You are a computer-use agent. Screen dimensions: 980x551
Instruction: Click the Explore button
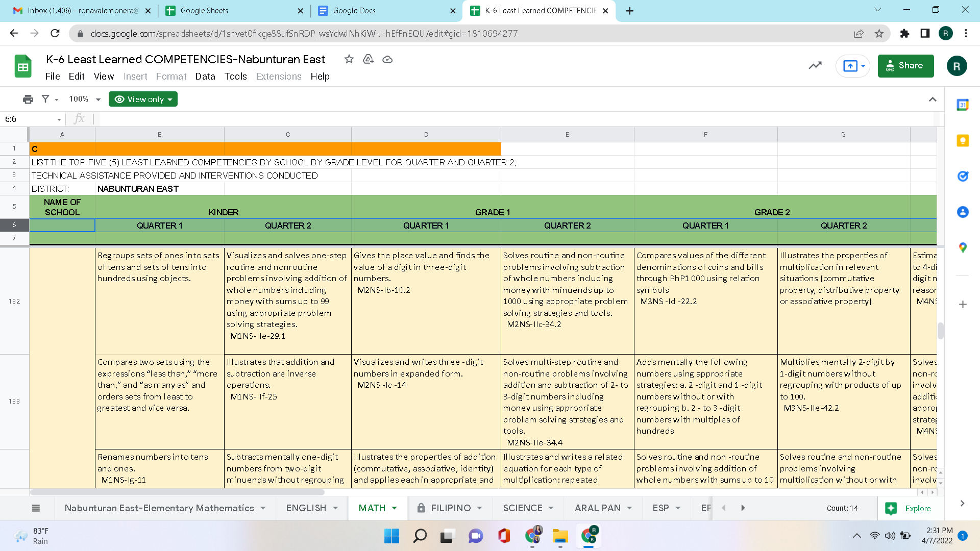pos(911,508)
